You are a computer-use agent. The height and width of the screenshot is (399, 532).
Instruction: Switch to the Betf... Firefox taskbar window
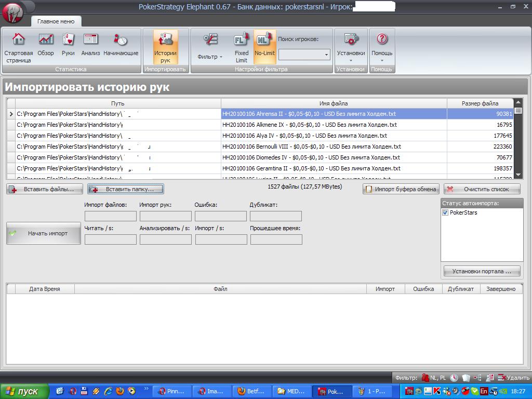pos(252,392)
